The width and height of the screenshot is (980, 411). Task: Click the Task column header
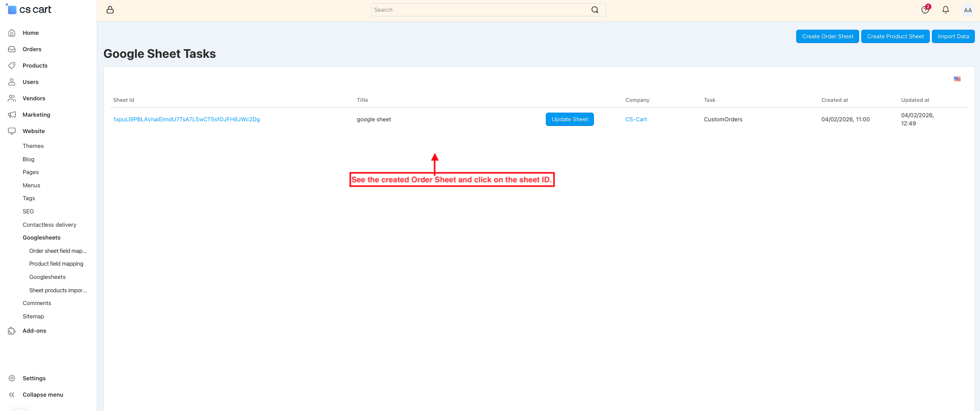click(710, 100)
